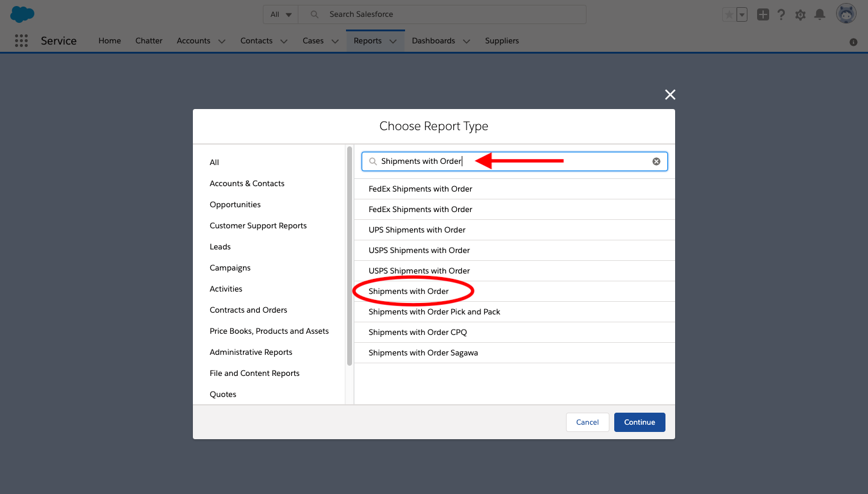Show notifications via the bell icon
The height and width of the screenshot is (494, 868).
(x=820, y=14)
